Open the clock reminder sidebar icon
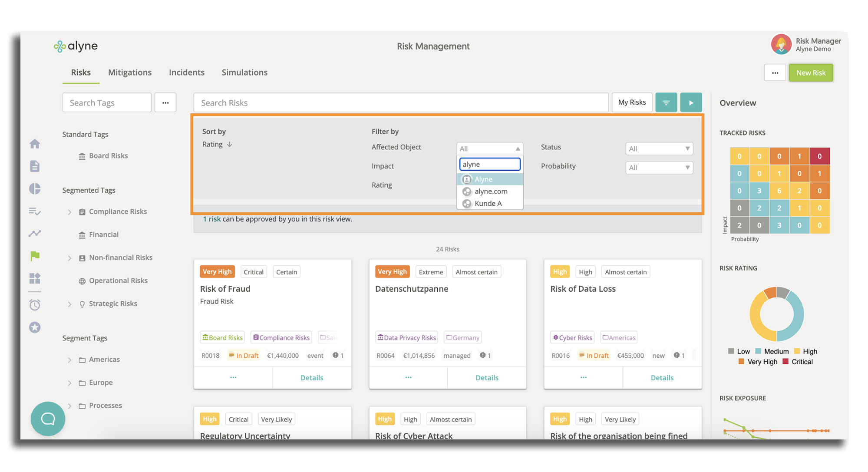The image size is (868, 472). (35, 305)
